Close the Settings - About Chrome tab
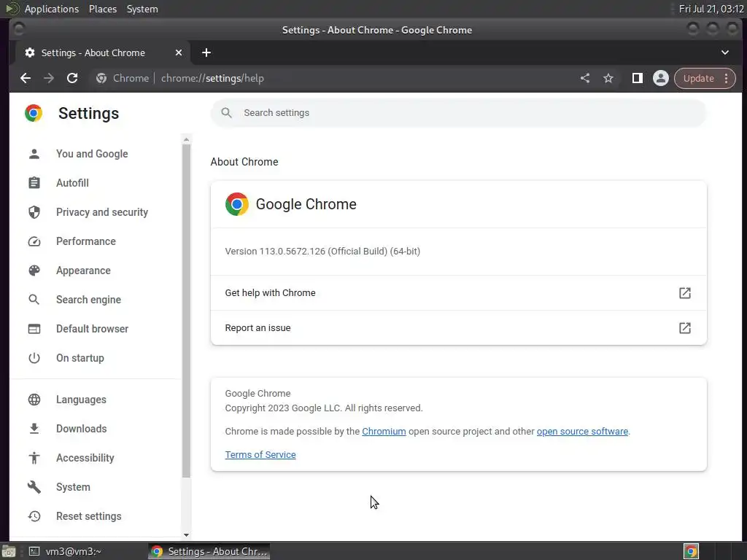This screenshot has height=560, width=747. [x=179, y=52]
